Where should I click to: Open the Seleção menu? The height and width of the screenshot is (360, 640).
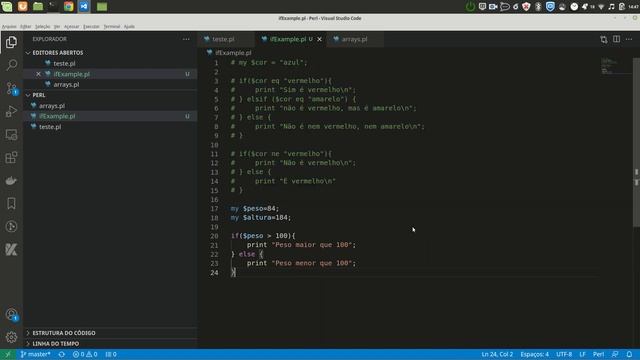42,27
